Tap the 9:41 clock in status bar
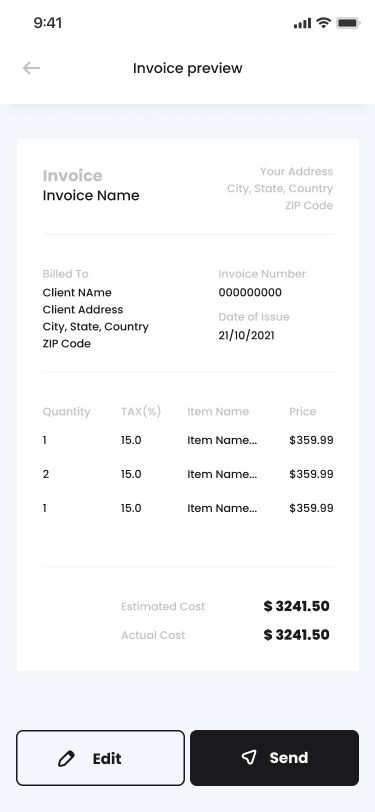 (x=48, y=23)
